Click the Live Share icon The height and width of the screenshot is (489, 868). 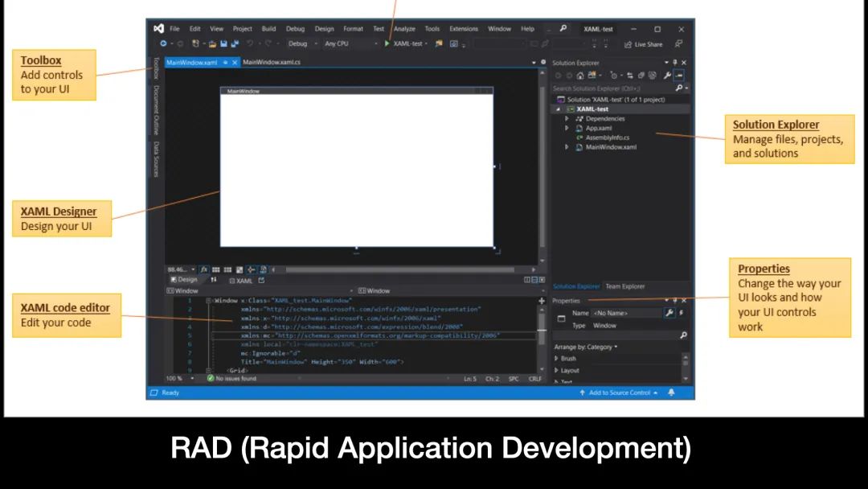pos(627,44)
